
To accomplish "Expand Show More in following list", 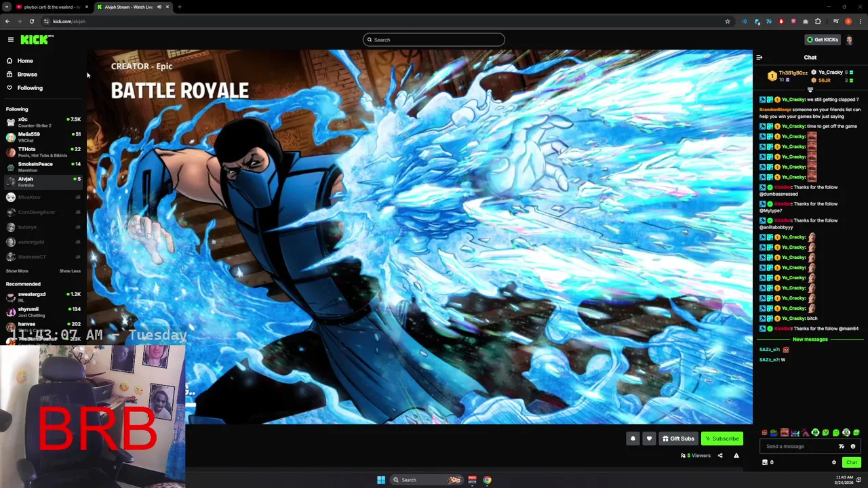I will pos(17,271).
